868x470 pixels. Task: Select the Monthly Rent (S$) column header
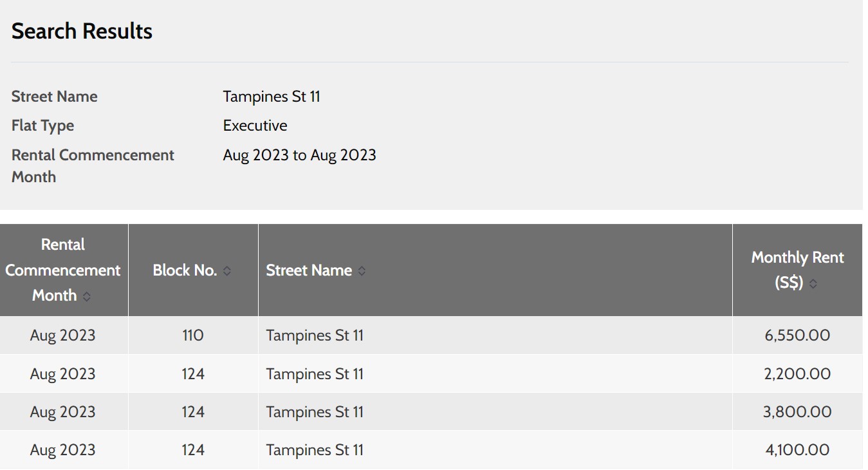[797, 270]
